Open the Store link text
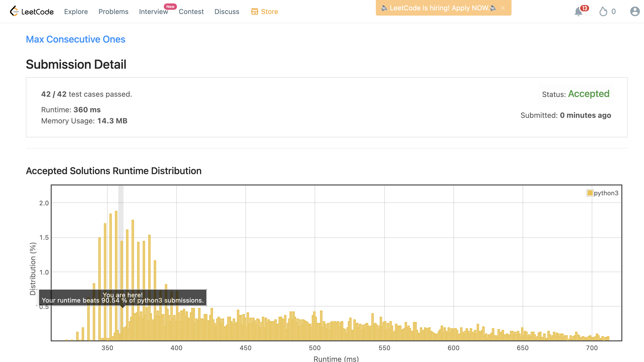 [x=269, y=12]
